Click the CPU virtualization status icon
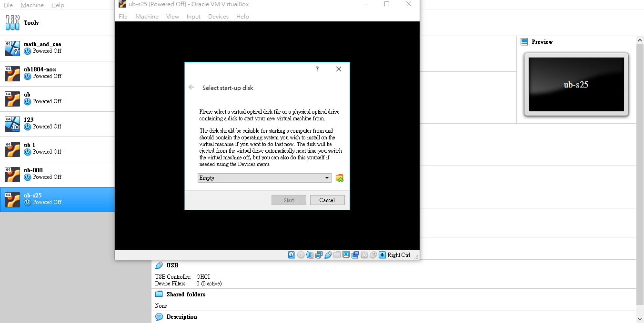This screenshot has width=644, height=323. point(364,255)
